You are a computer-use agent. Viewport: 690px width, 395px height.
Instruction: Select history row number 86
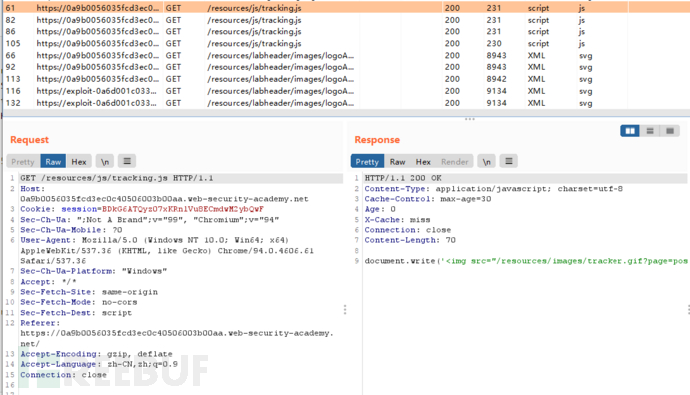coord(346,32)
